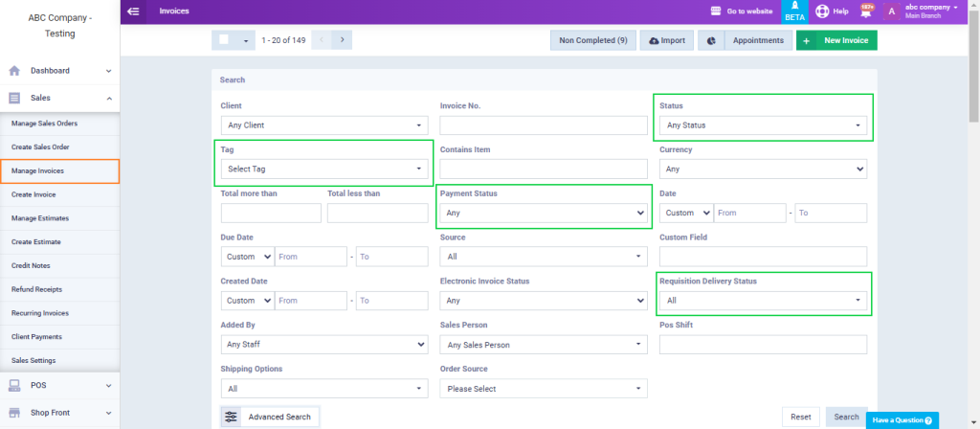Screen dimensions: 980x429
Task: Open the bulk select dropdown arrow
Action: [x=246, y=40]
